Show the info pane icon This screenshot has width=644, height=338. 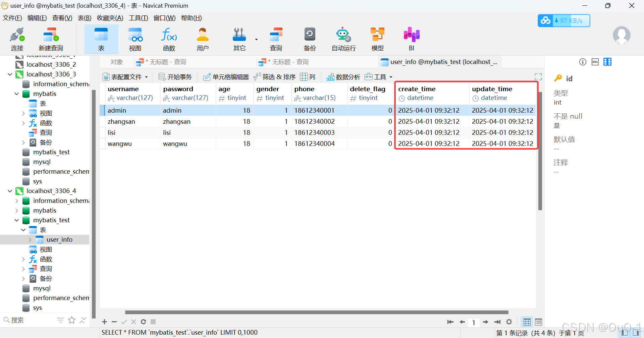click(x=583, y=62)
